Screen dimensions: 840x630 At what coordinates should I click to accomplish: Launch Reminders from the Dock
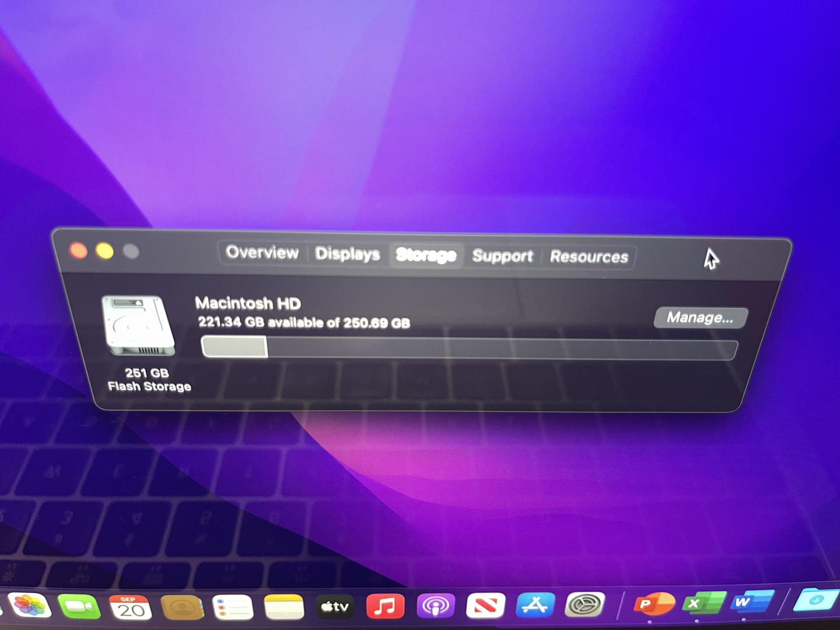[x=233, y=608]
